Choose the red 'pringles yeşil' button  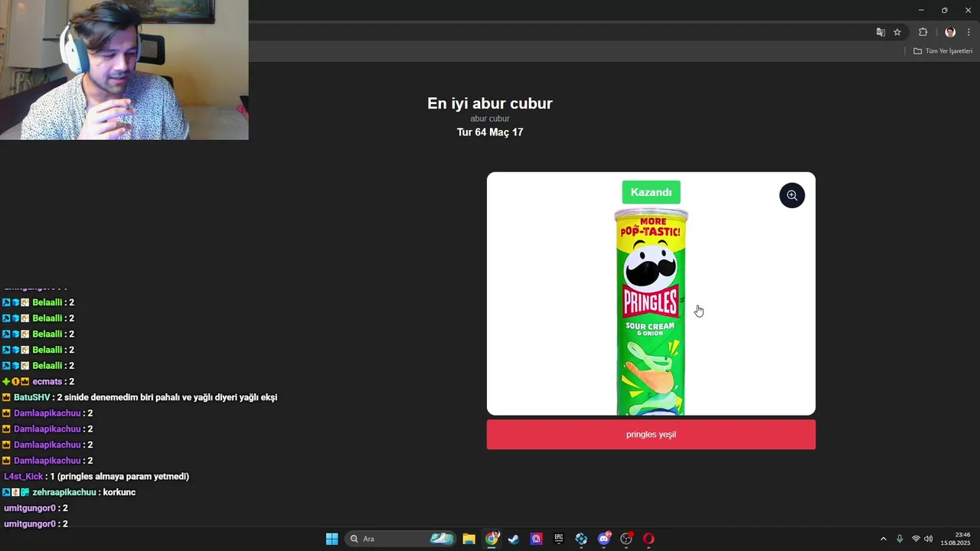coord(651,435)
